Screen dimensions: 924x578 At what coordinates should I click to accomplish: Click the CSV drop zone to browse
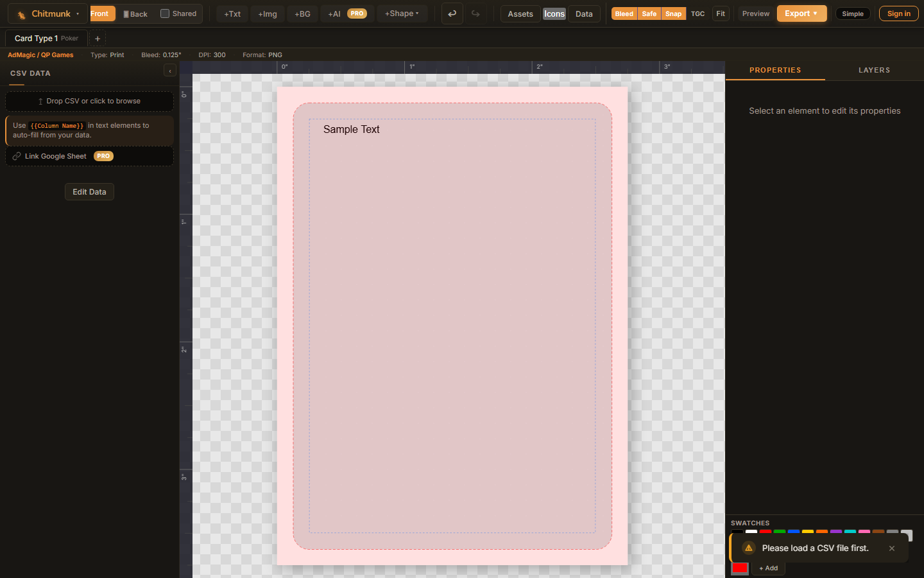click(x=89, y=101)
